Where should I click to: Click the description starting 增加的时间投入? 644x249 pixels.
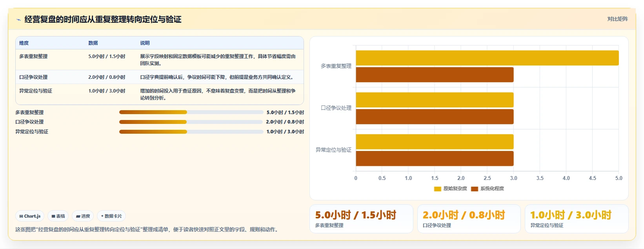point(218,95)
